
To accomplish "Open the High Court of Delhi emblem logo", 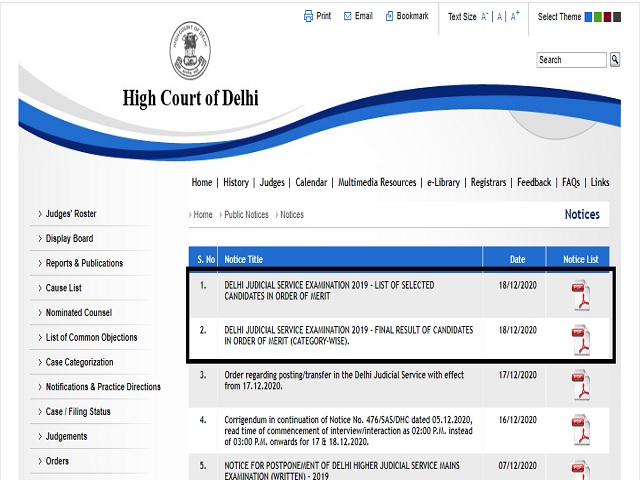I will click(190, 50).
